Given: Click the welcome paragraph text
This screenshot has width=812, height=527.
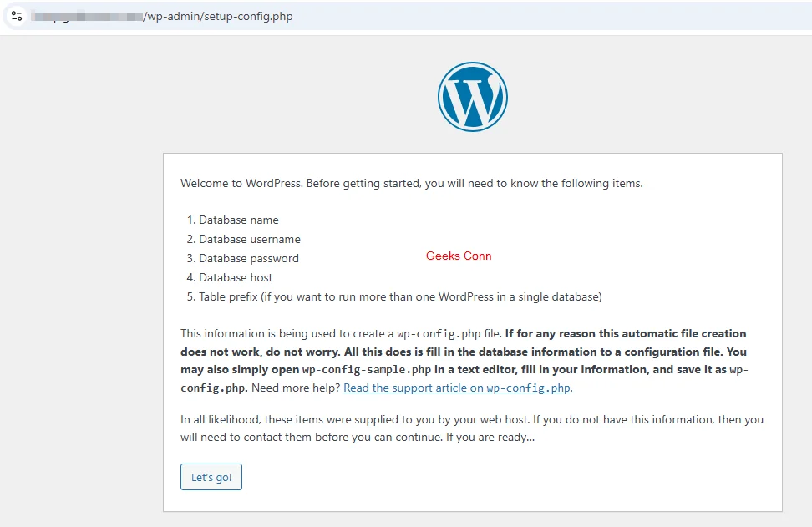Looking at the screenshot, I should pyautogui.click(x=412, y=183).
